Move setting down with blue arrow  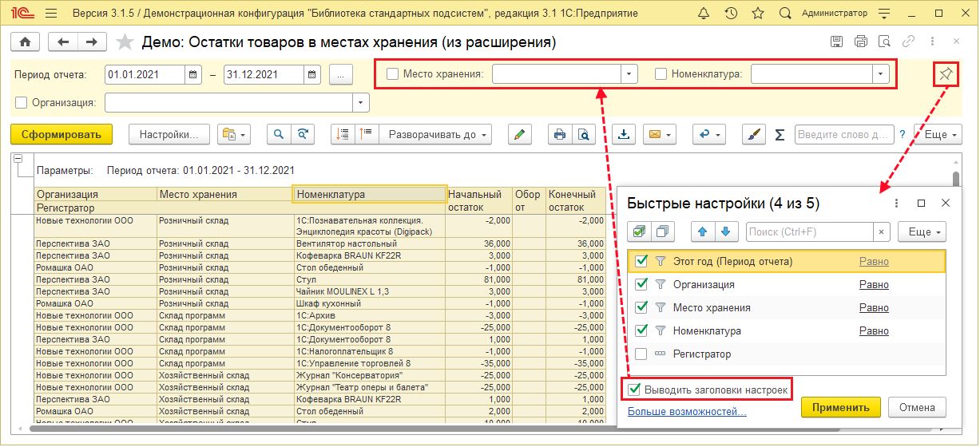726,231
